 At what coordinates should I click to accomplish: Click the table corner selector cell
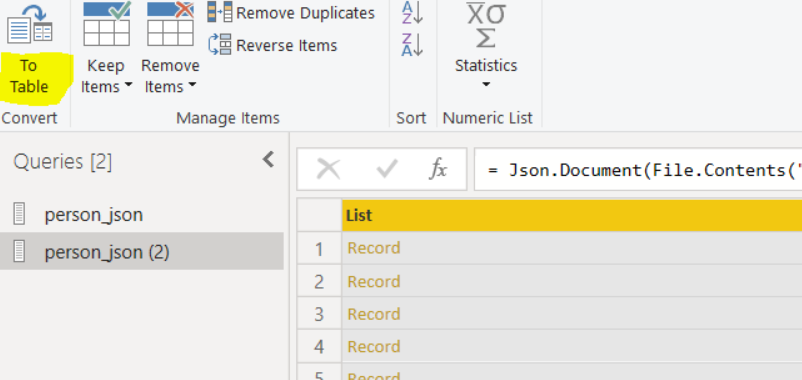pyautogui.click(x=319, y=215)
